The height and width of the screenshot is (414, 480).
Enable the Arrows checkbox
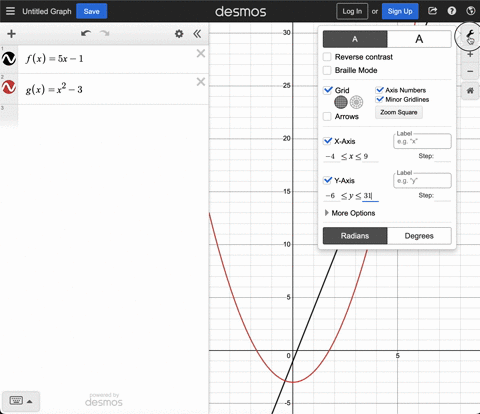coord(327,116)
